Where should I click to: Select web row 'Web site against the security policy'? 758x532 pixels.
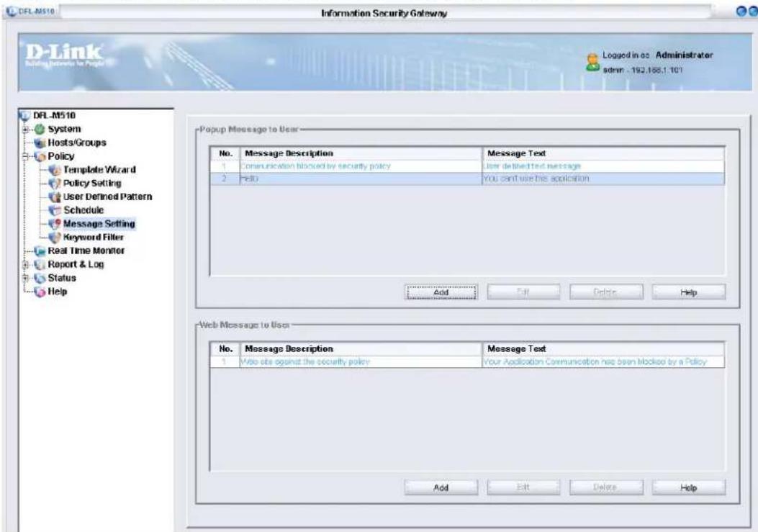467,362
